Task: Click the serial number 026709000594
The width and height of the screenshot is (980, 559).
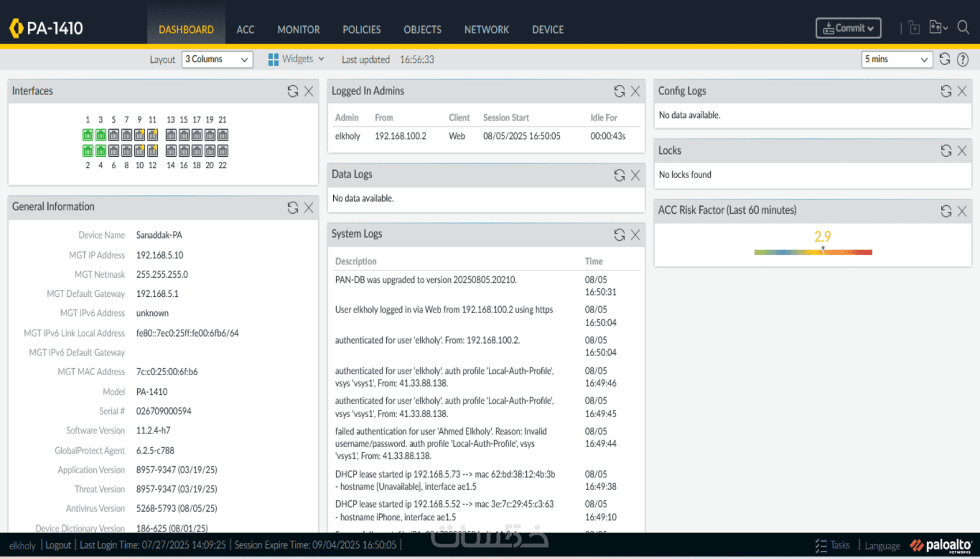Action: click(164, 411)
